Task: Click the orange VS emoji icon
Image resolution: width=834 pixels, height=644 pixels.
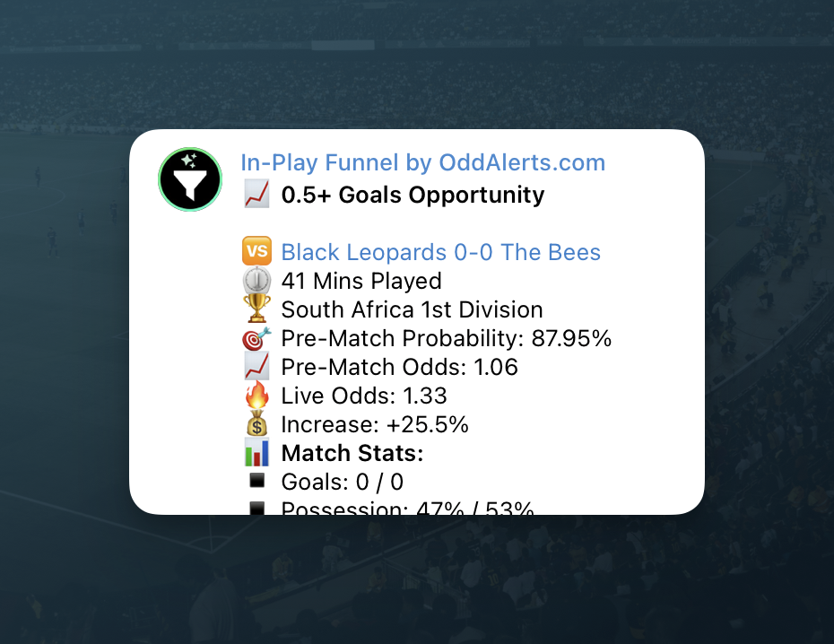Action: click(x=256, y=253)
